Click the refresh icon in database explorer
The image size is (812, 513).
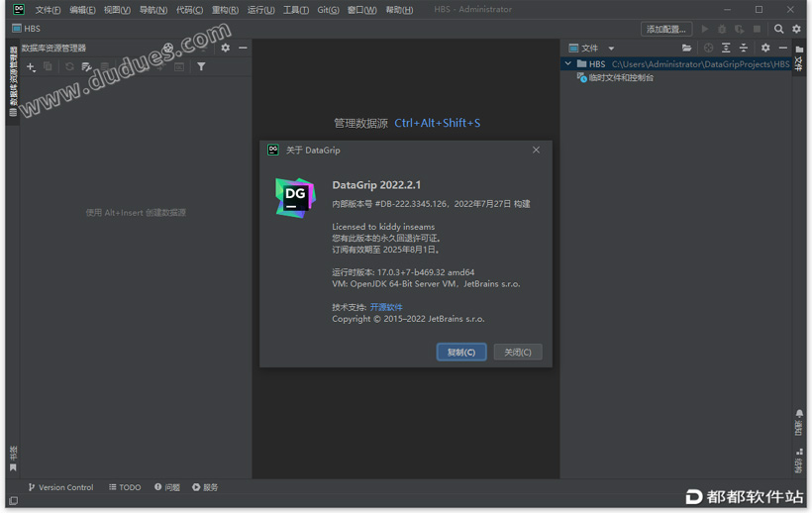coord(69,66)
